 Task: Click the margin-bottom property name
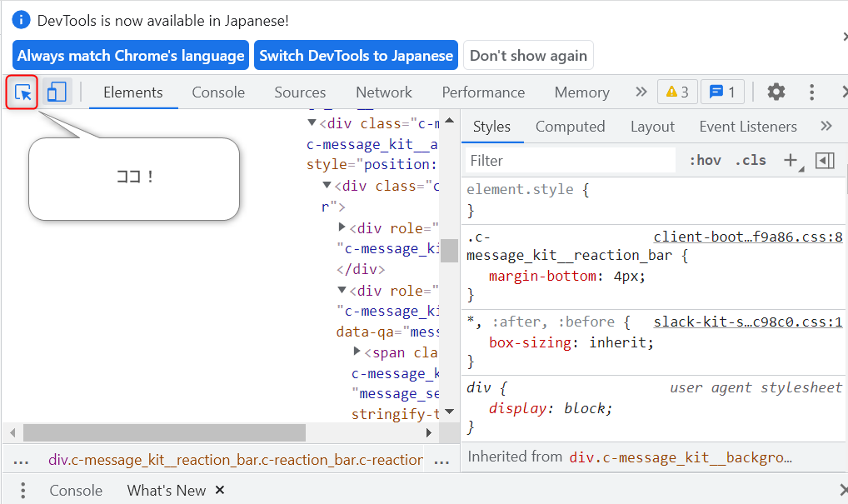pos(542,277)
